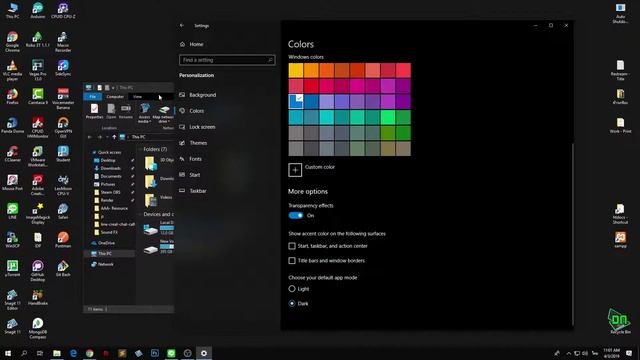
Task: Pick the yellow-gold Windows color swatch
Action: point(296,70)
